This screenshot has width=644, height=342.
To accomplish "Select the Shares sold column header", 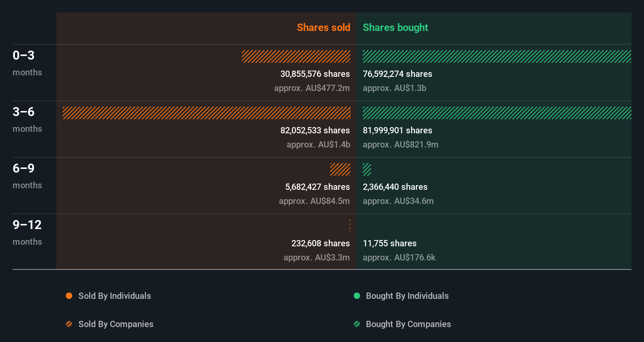I will tap(323, 27).
